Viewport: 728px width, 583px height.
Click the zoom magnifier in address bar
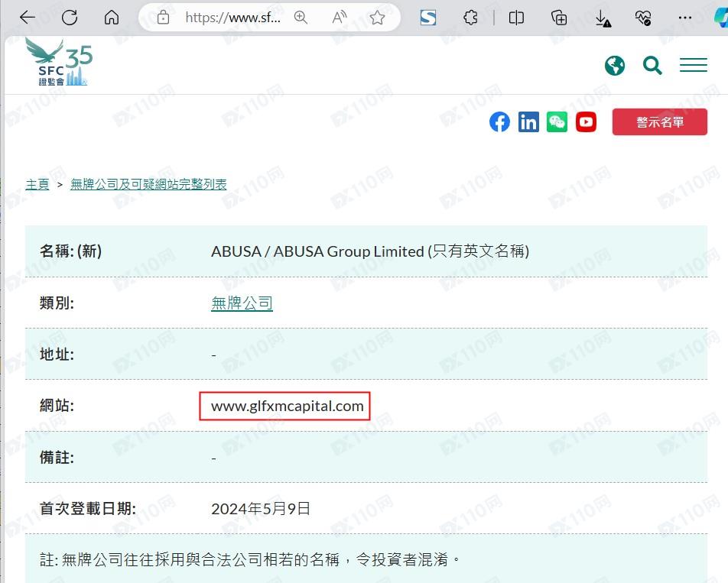[301, 18]
